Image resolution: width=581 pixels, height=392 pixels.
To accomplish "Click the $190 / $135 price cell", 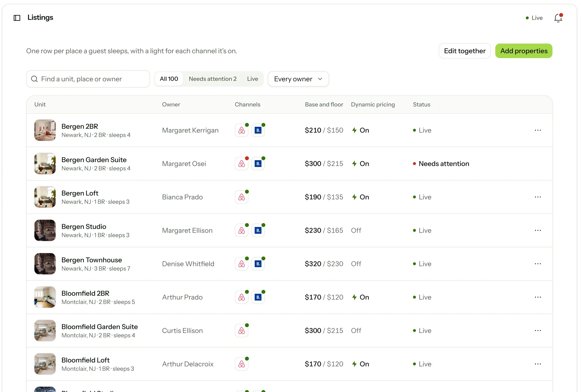I will click(x=324, y=197).
